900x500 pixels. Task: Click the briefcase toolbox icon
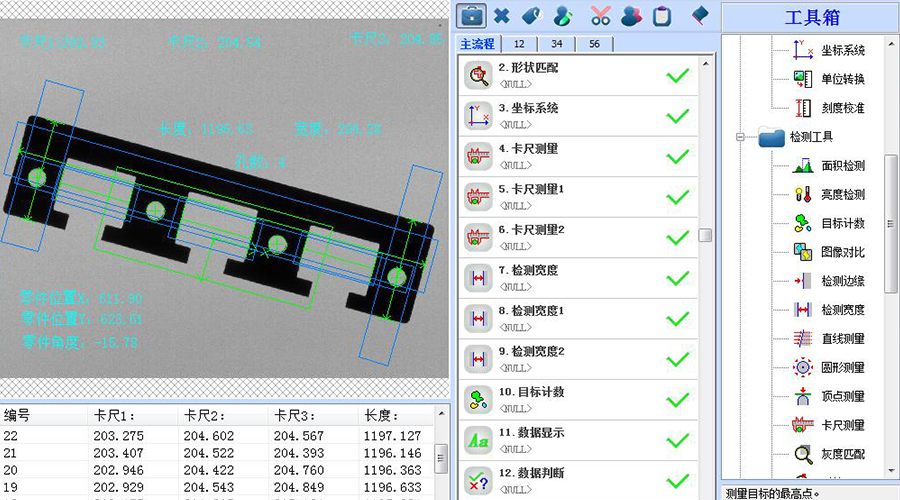tap(471, 15)
